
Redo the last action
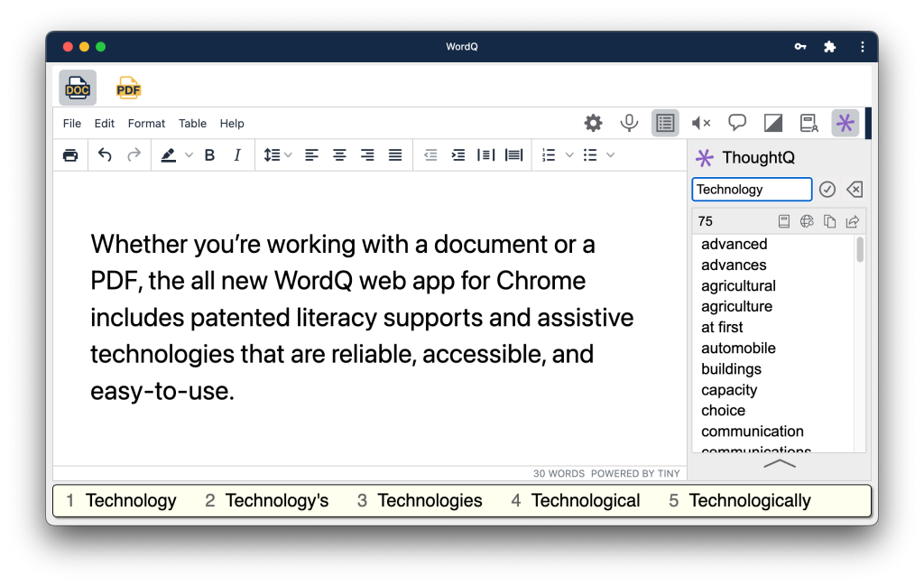134,155
